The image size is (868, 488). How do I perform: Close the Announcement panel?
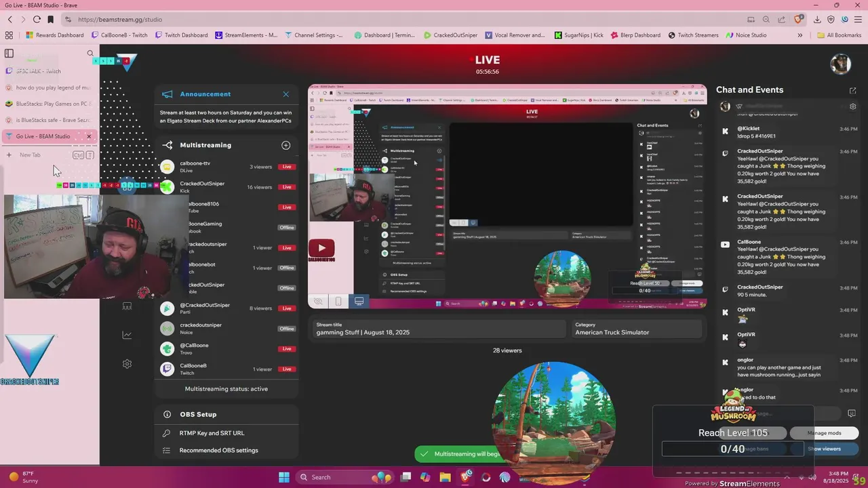tap(285, 94)
